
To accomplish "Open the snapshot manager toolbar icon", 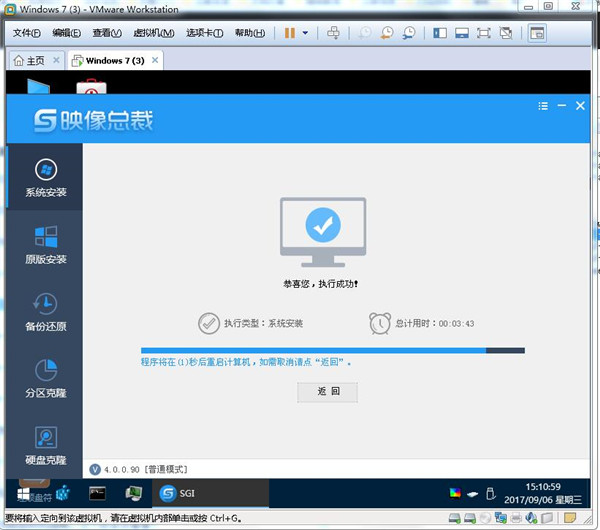I will pos(409,33).
